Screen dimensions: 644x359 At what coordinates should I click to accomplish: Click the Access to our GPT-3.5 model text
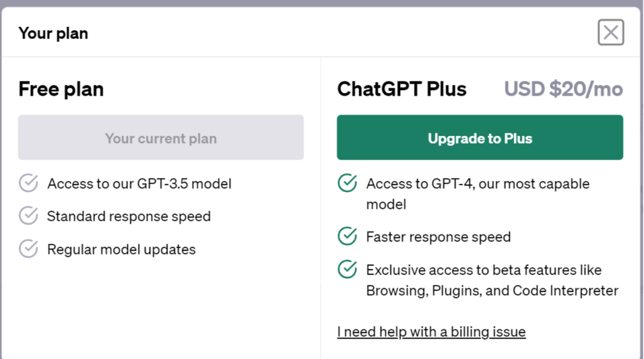point(139,184)
